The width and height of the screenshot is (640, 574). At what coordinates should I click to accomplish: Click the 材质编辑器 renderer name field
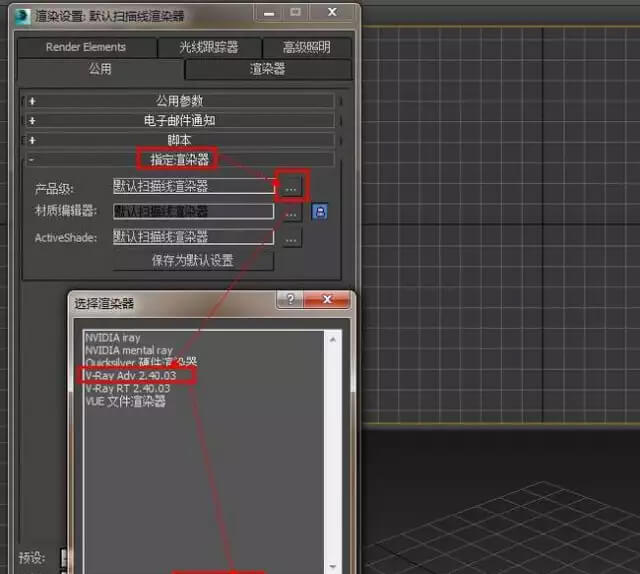coord(193,211)
